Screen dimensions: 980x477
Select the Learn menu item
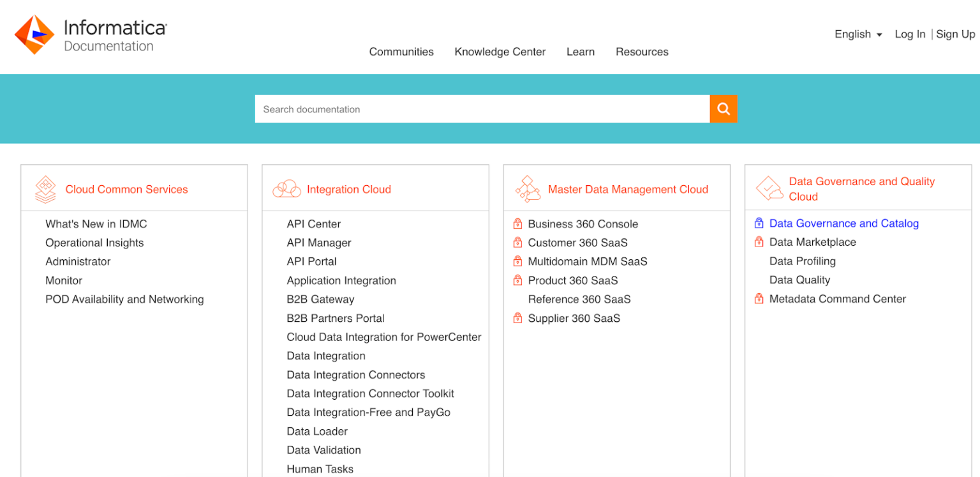coord(580,52)
